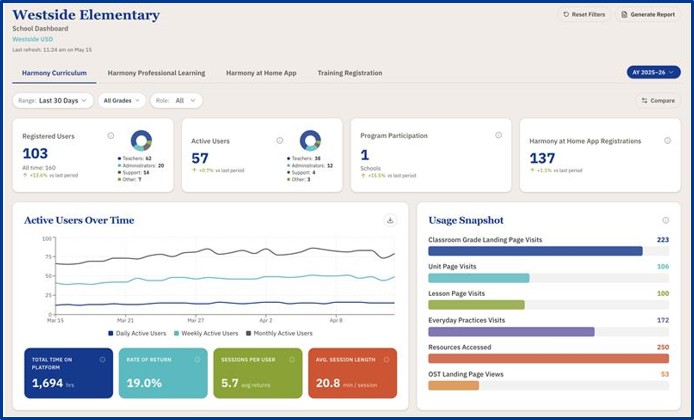This screenshot has width=694, height=420.
Task: Open the Harmony Professional Learning tab
Action: pos(156,73)
